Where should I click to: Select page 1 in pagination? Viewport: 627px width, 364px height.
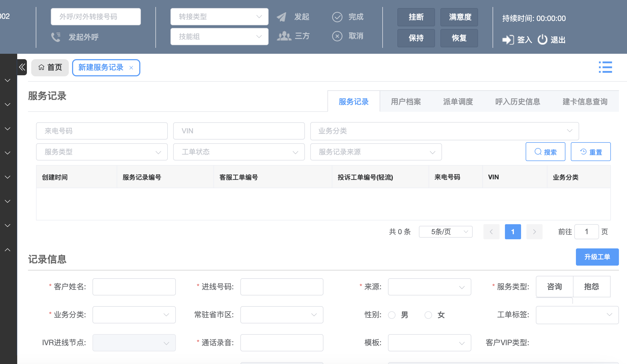pos(513,232)
